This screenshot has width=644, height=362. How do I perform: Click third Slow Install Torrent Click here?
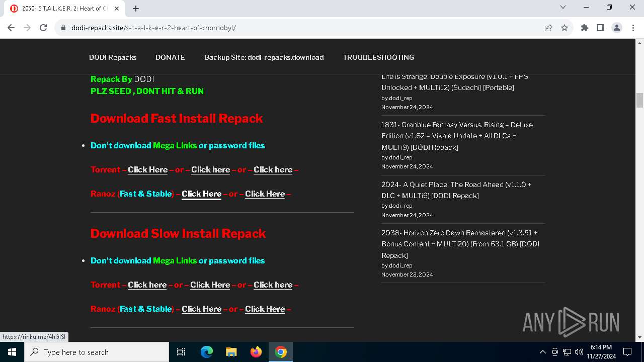tap(273, 285)
